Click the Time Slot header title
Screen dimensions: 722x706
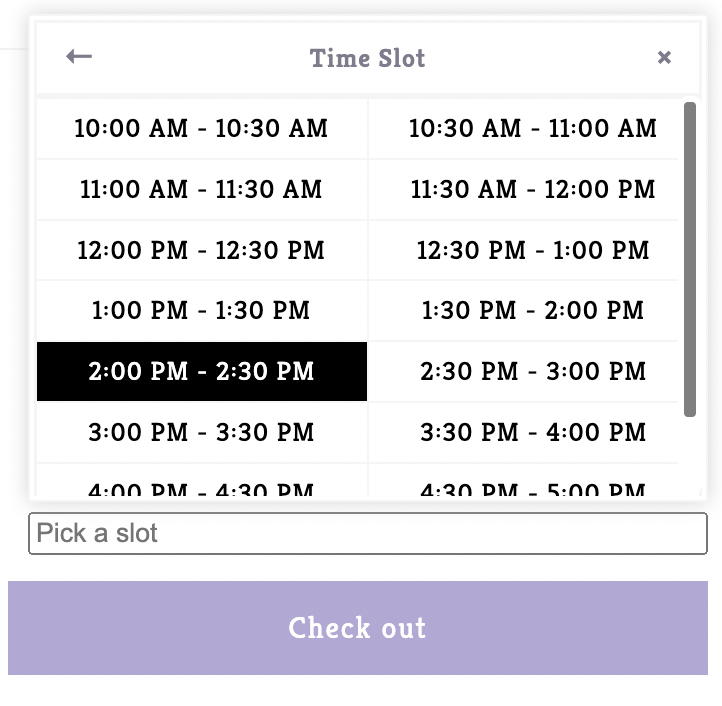tap(367, 58)
